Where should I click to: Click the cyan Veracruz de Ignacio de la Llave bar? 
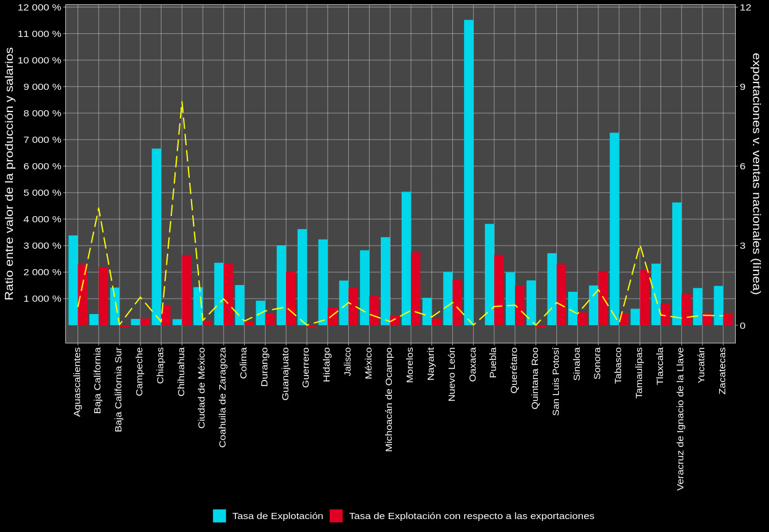pyautogui.click(x=677, y=264)
